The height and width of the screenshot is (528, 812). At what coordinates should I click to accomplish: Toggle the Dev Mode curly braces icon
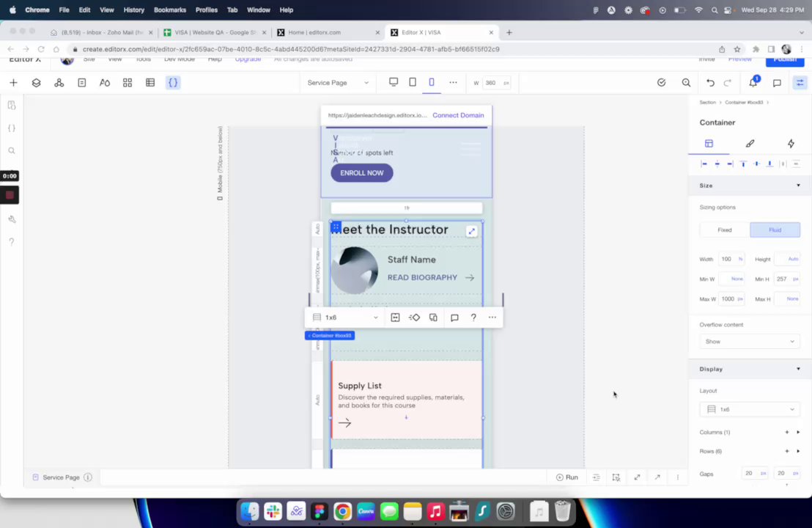[173, 83]
